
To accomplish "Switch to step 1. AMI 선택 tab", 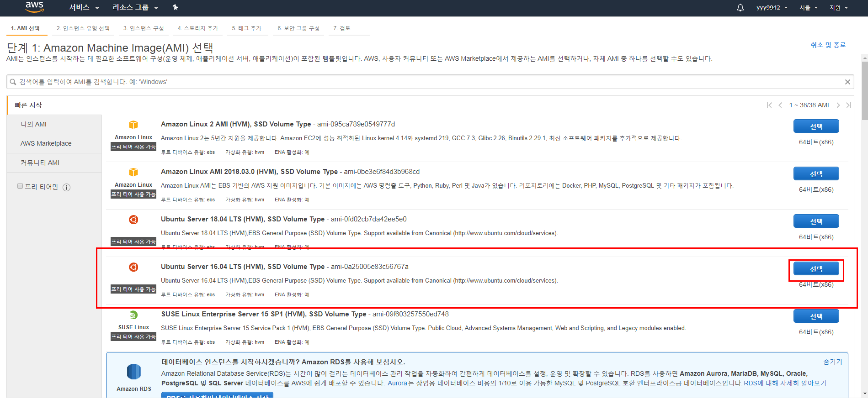I will pos(26,28).
